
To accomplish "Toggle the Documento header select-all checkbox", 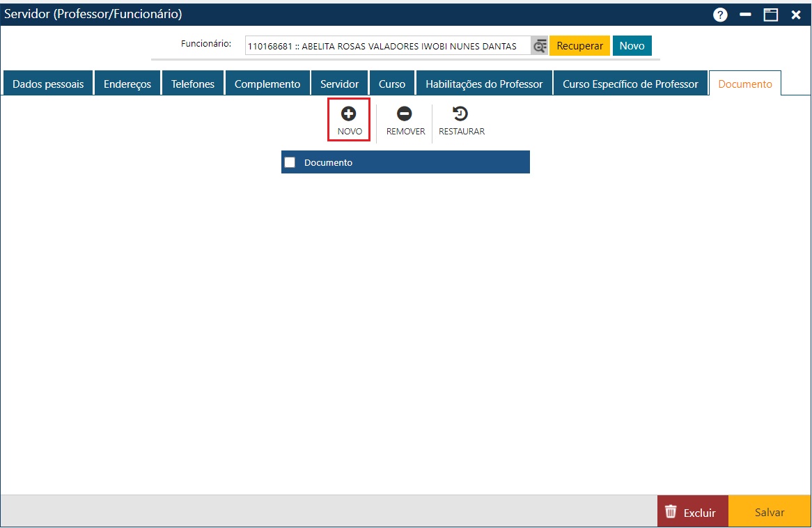I will tap(290, 162).
